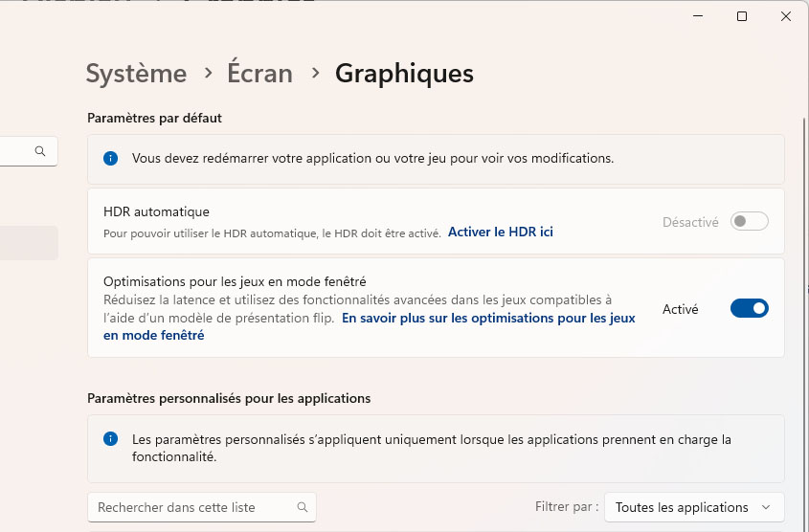Screen dimensions: 809x532
Task: Maximize the Settings window
Action: pos(742,16)
